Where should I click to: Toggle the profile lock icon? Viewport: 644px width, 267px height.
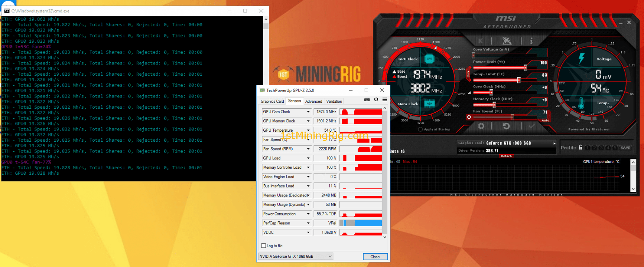(580, 147)
